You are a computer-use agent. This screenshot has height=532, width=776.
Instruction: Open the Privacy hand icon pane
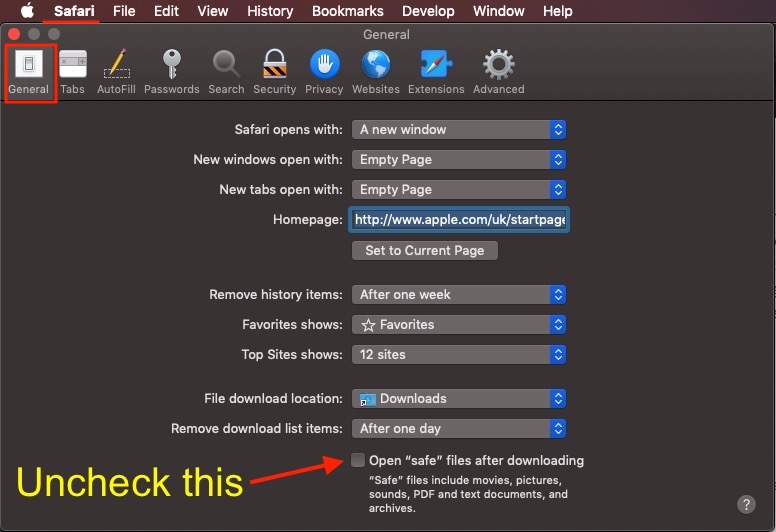click(324, 72)
